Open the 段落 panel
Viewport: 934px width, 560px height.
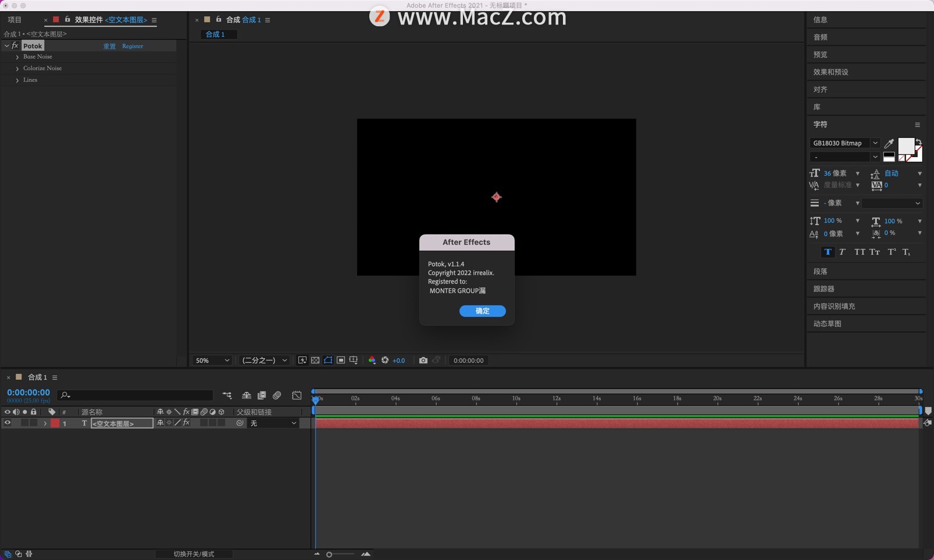tap(820, 272)
